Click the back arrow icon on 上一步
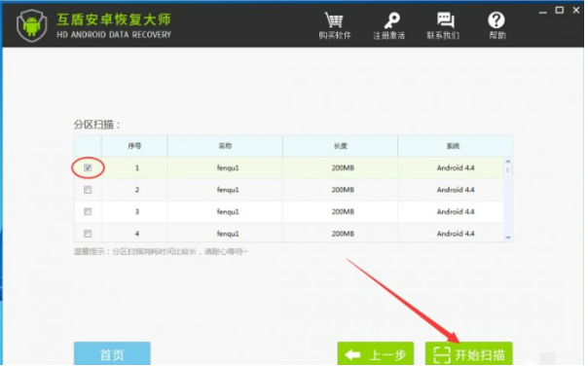The width and height of the screenshot is (588, 367). tap(352, 354)
